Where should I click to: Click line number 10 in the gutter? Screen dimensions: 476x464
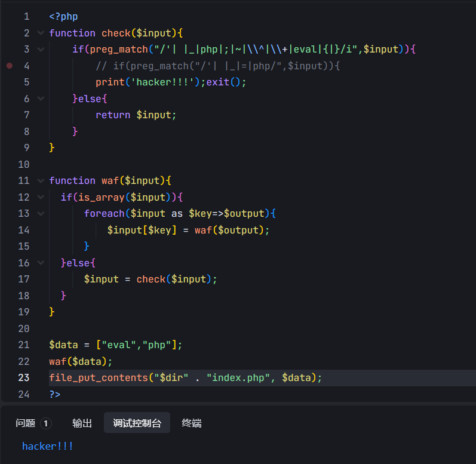click(24, 164)
